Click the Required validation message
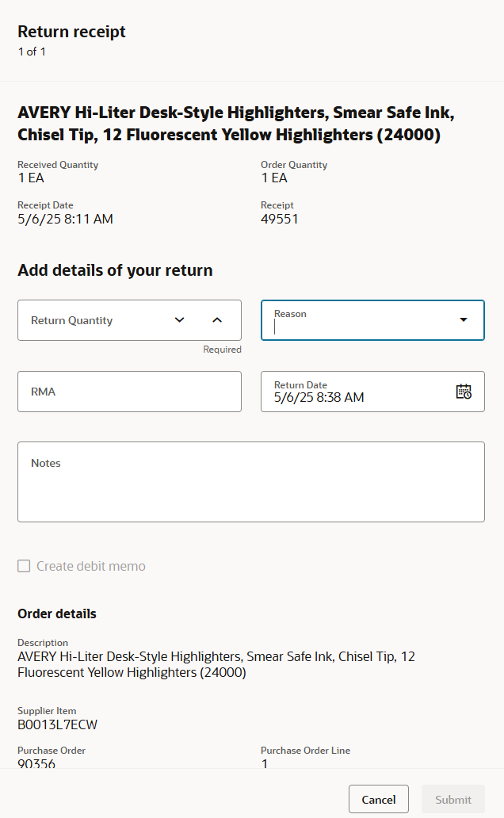 222,350
